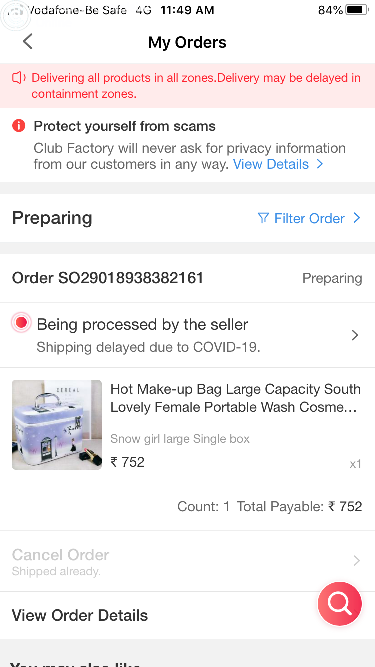
Task: Tap the My Orders page title
Action: coord(187,42)
